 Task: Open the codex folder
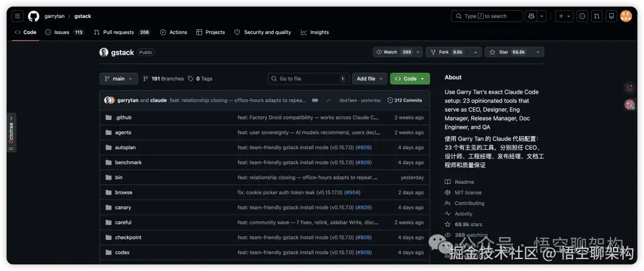tap(122, 252)
